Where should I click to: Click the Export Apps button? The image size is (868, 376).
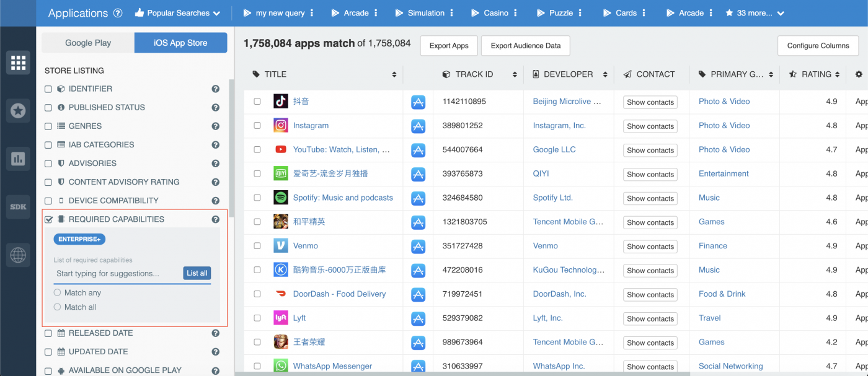448,45
